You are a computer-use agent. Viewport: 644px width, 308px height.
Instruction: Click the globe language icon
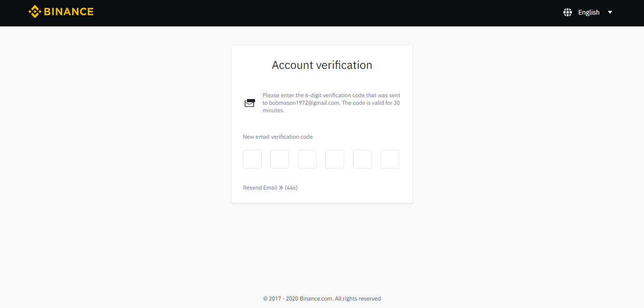[x=568, y=12]
